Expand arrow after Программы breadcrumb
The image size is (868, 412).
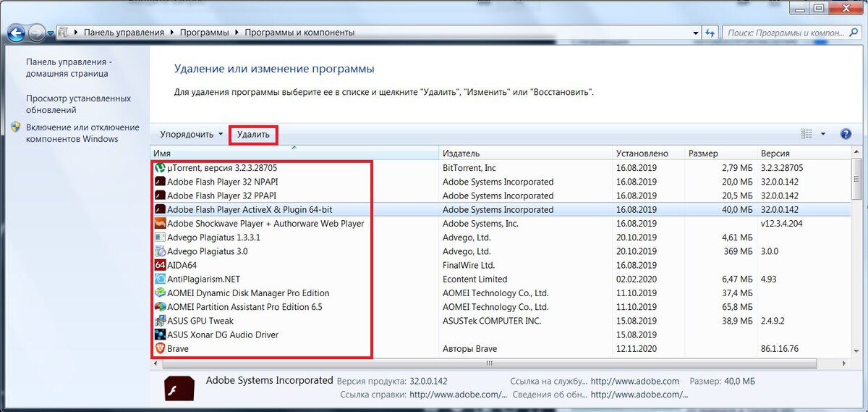click(236, 33)
